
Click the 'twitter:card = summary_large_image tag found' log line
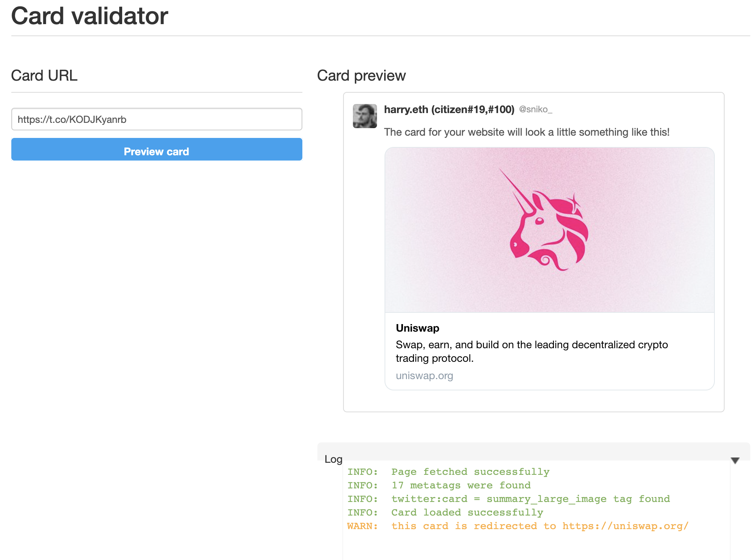(509, 499)
